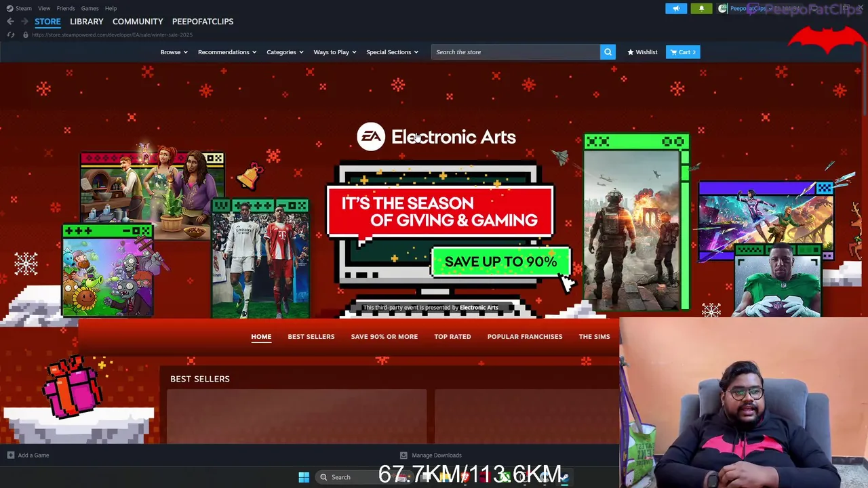
Task: Click the SAVE UP TO 90% banner button
Action: tap(500, 262)
